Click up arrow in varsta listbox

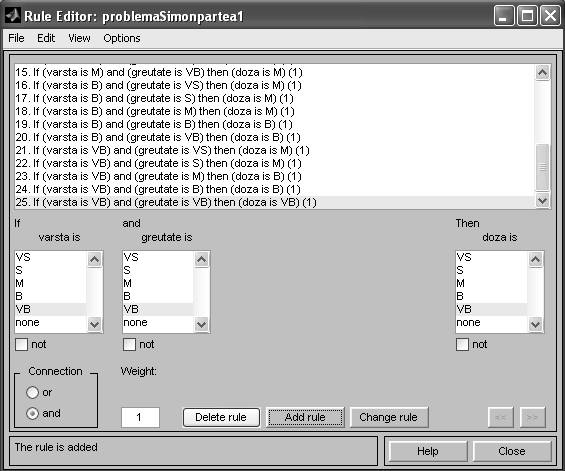(x=94, y=259)
